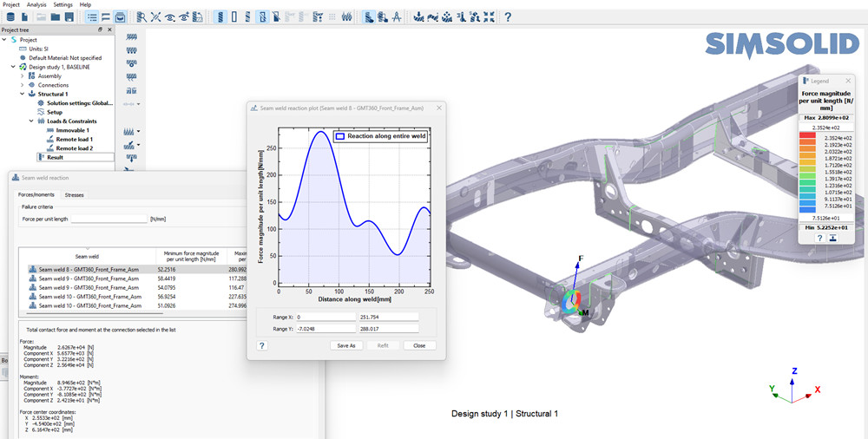Viewport: 868px width, 439px height.
Task: Click the Close button in plot dialog
Action: [x=419, y=345]
